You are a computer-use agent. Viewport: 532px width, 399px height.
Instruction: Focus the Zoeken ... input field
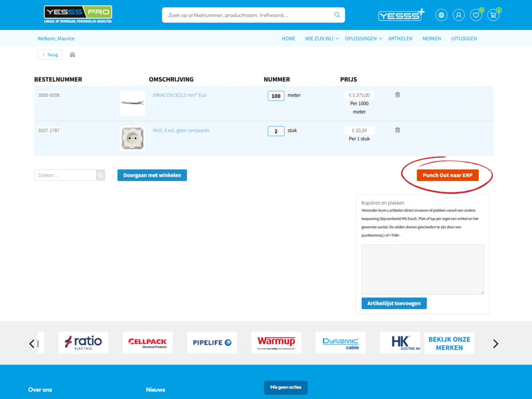click(x=65, y=175)
